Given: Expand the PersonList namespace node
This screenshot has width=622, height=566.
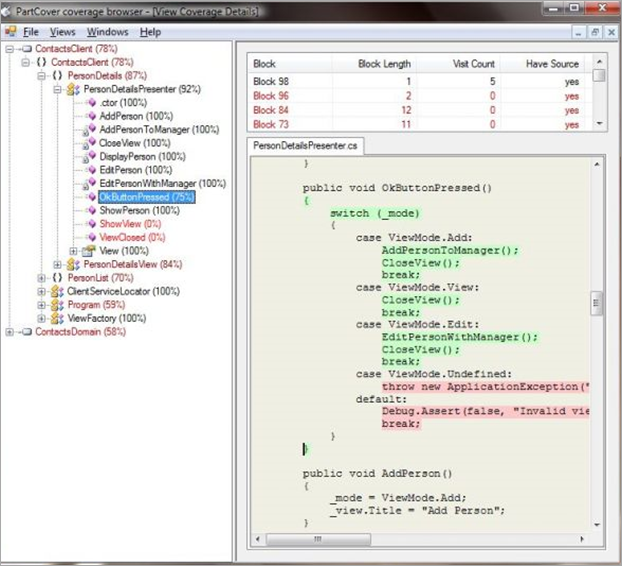Looking at the screenshot, I should pyautogui.click(x=41, y=277).
